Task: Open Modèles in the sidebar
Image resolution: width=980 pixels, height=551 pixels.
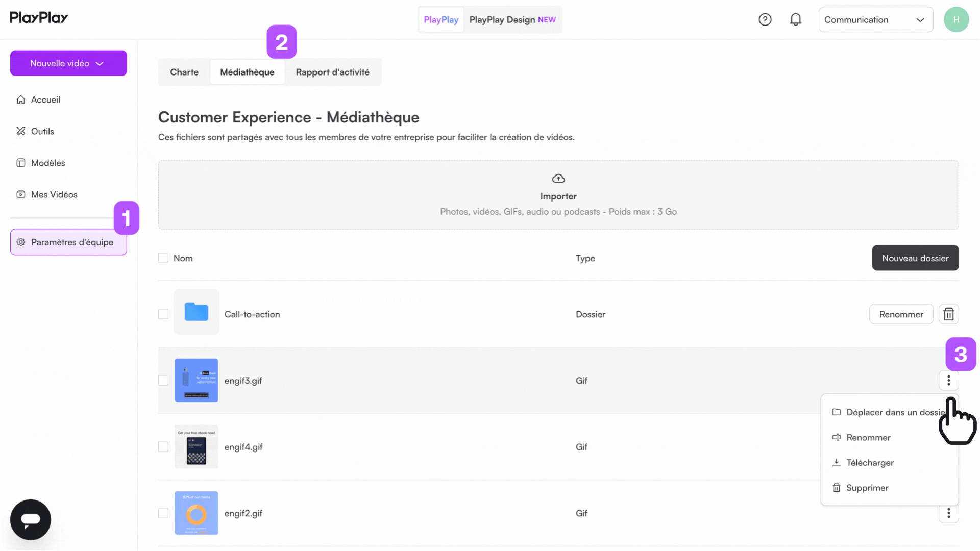Action: (68, 163)
